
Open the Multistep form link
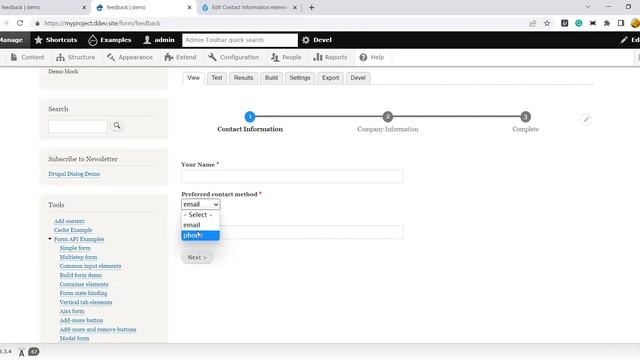click(x=78, y=257)
